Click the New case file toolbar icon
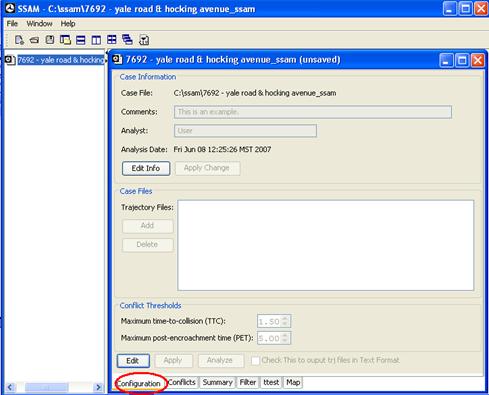Screen dimensions: 489x395 click(x=19, y=40)
